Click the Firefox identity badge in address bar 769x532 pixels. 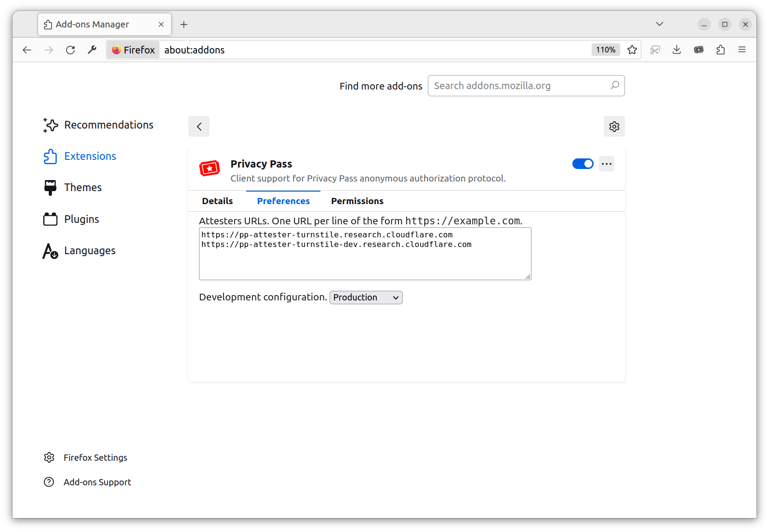point(133,50)
